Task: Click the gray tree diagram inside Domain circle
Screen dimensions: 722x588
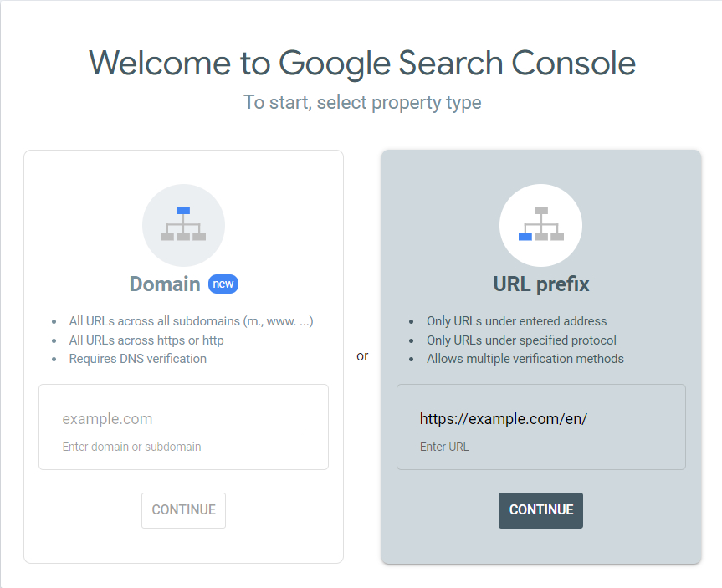Action: 183,224
